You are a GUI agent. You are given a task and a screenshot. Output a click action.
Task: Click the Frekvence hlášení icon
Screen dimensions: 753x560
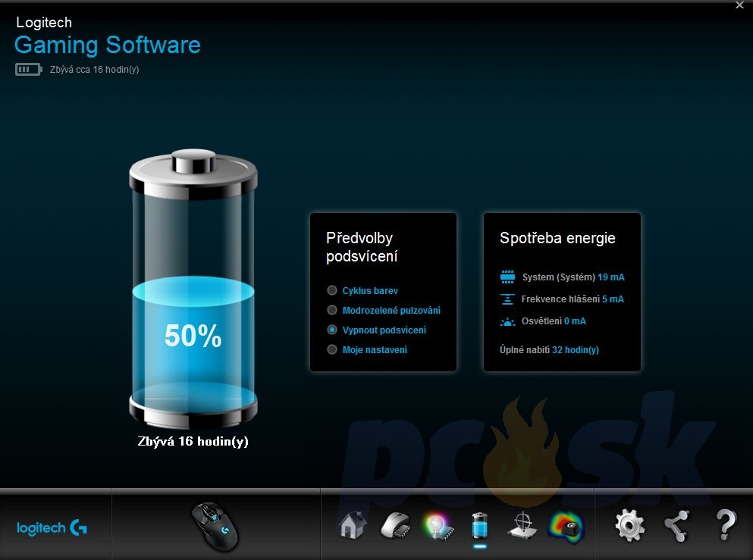507,299
